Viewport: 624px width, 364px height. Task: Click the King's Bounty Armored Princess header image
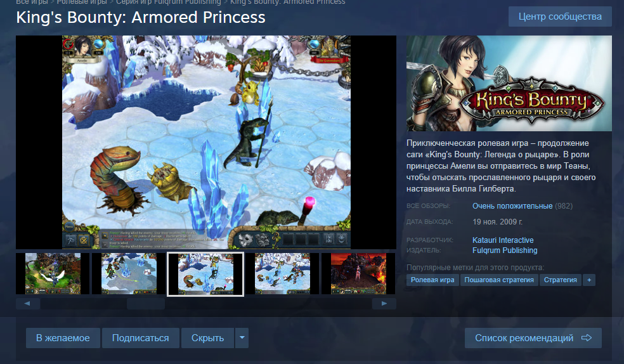[509, 83]
